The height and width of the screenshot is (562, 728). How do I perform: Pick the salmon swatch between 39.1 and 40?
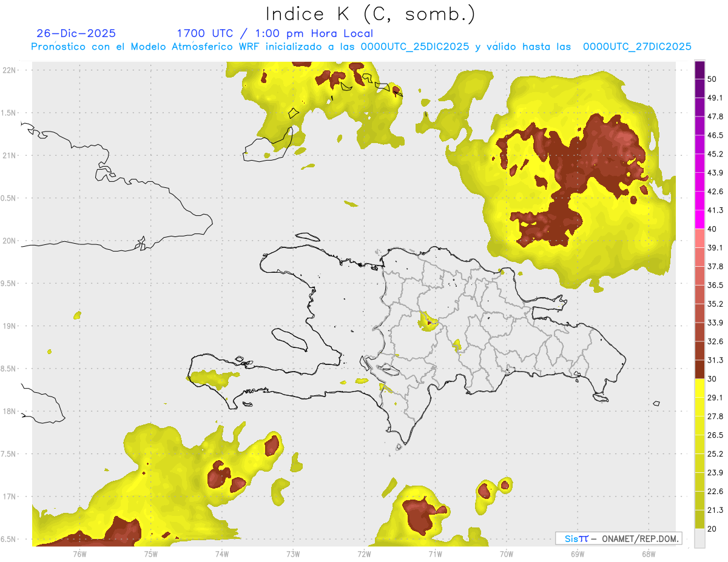(x=699, y=239)
